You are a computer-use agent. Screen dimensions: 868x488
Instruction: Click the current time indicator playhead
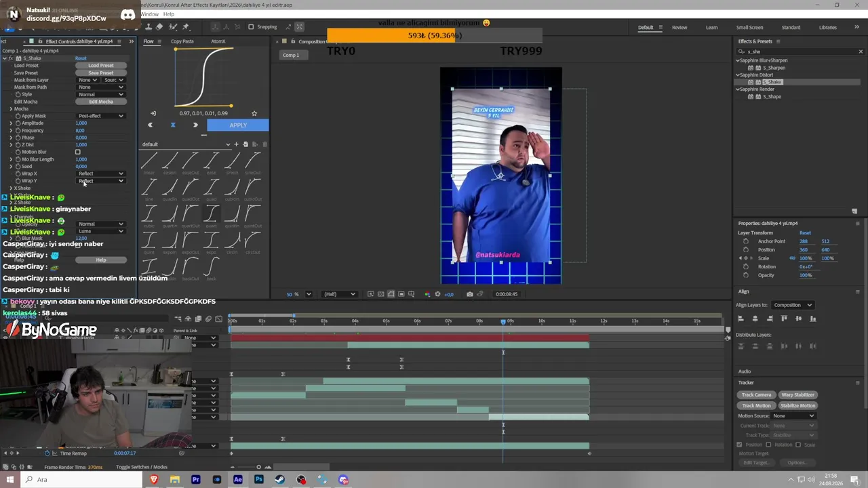(503, 321)
